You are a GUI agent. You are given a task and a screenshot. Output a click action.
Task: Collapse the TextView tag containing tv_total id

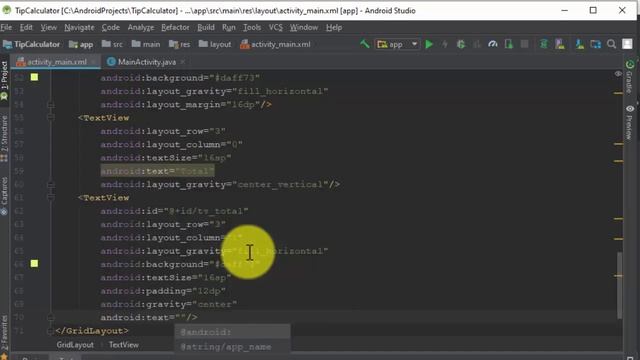51,198
